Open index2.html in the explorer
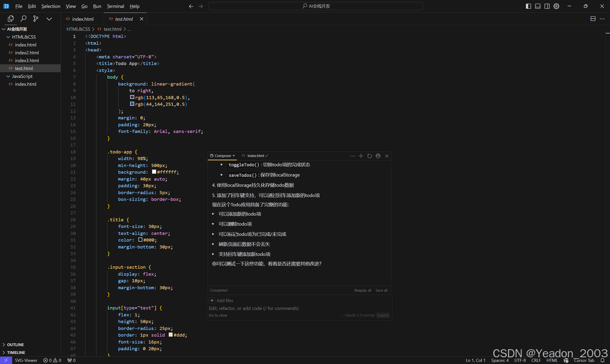 30,52
